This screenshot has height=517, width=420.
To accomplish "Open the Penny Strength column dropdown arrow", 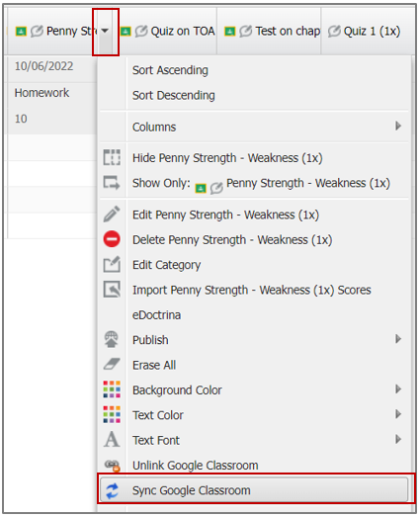I will coord(105,31).
